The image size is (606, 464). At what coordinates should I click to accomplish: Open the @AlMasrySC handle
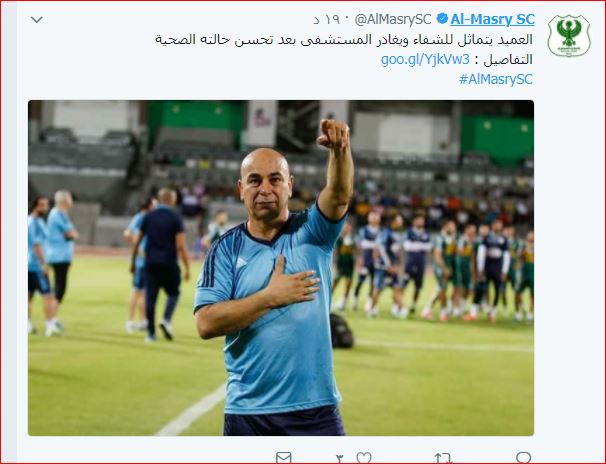click(x=393, y=19)
